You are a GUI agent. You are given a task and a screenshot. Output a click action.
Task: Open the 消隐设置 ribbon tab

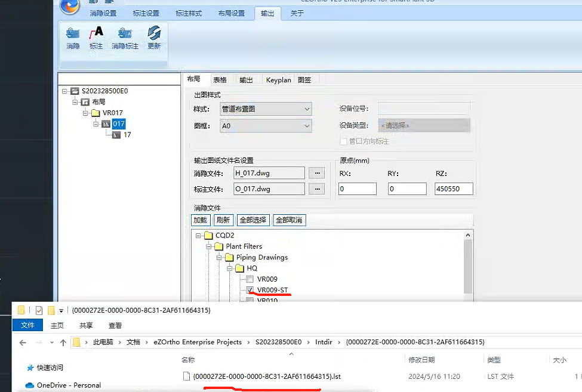coord(103,13)
